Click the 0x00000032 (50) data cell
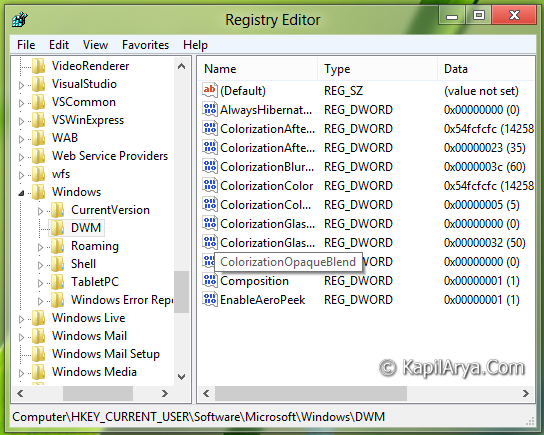Screen dimensions: 544x435 485,242
